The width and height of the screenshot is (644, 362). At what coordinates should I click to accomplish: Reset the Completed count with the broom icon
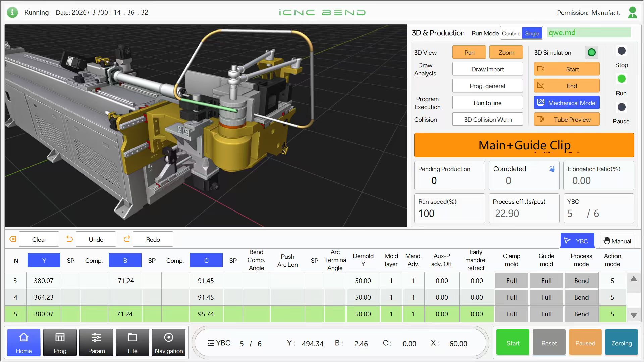[552, 169]
